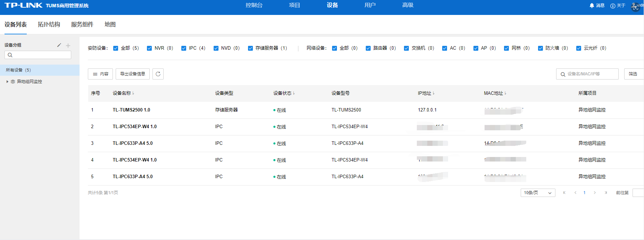Viewport: 644px width, 240px height.
Task: Click 异地组网监控 project in row 1
Action: point(592,110)
